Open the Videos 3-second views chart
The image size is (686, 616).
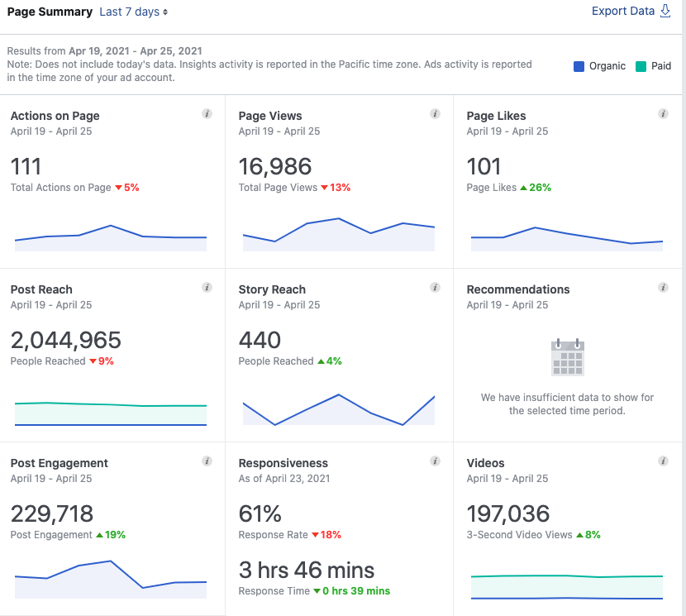pos(566,587)
